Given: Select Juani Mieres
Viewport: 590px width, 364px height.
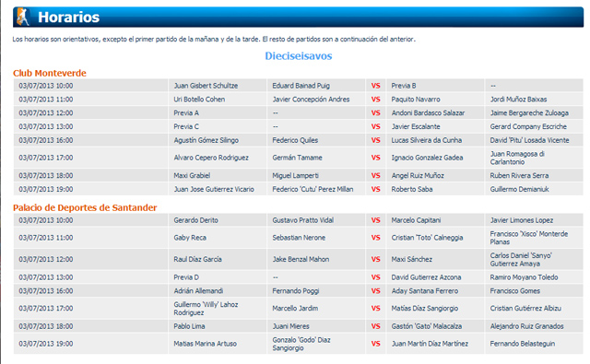Looking at the screenshot, I should click(291, 326).
